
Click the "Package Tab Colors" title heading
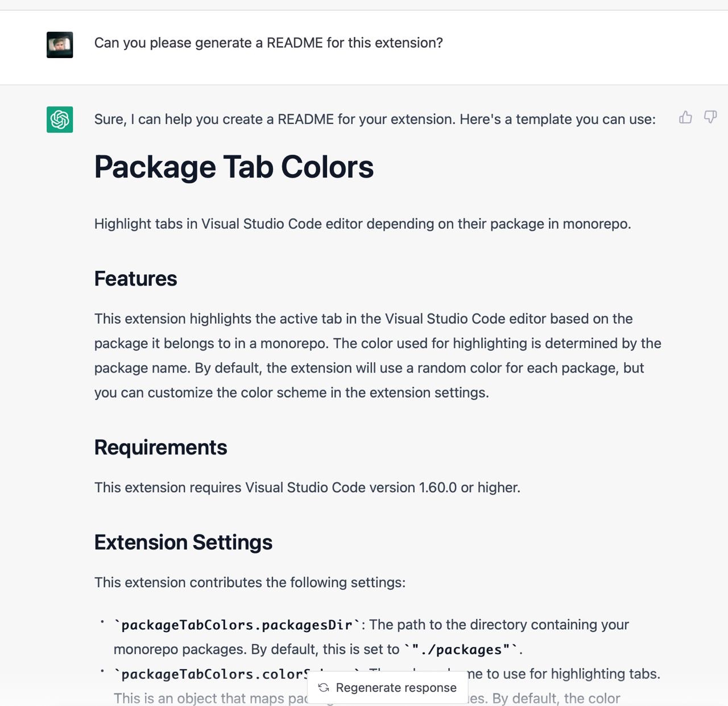pyautogui.click(x=234, y=167)
